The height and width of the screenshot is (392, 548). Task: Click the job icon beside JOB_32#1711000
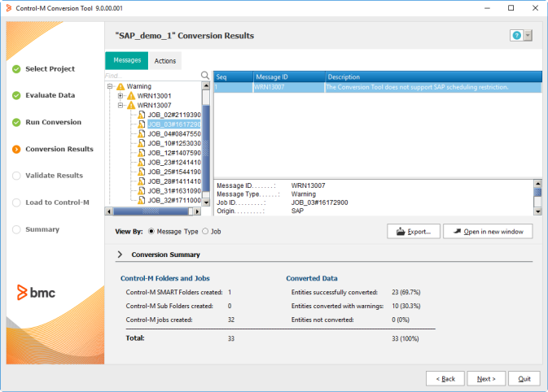141,200
